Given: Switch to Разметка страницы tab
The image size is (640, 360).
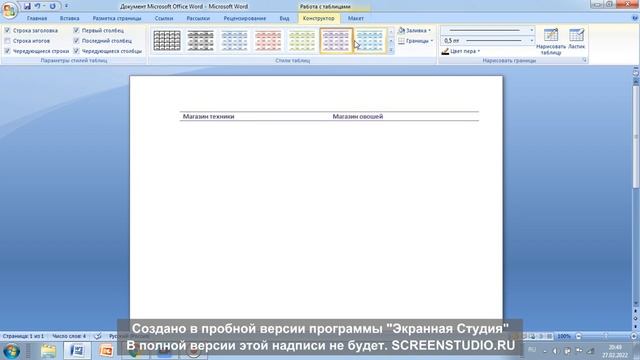Looking at the screenshot, I should coord(117,18).
